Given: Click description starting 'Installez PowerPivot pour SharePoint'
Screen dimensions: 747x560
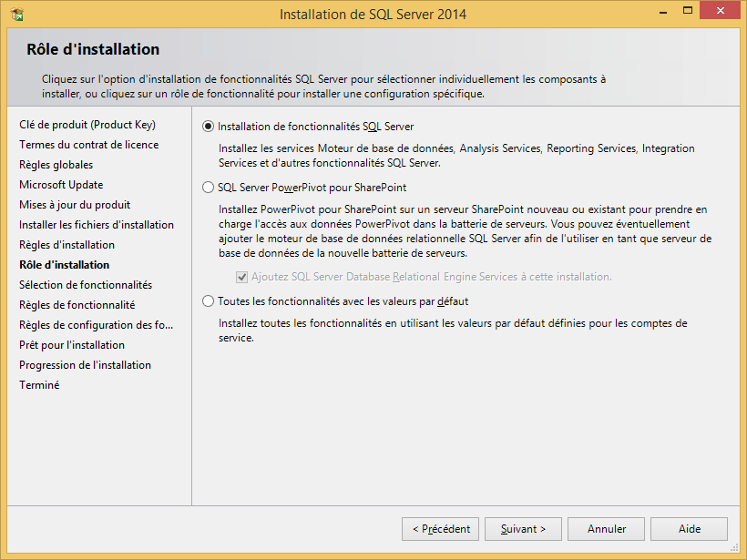Looking at the screenshot, I should (x=465, y=231).
